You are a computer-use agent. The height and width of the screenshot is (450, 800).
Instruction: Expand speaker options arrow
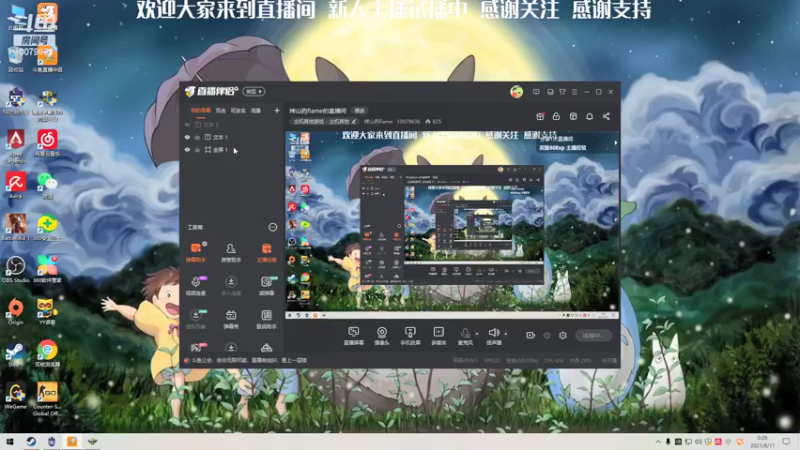tap(506, 334)
